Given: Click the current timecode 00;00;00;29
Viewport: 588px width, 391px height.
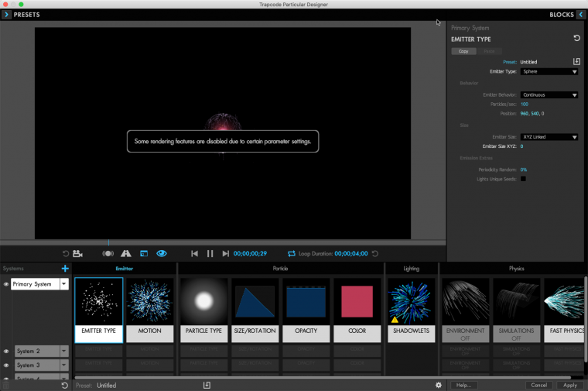Looking at the screenshot, I should [x=250, y=254].
